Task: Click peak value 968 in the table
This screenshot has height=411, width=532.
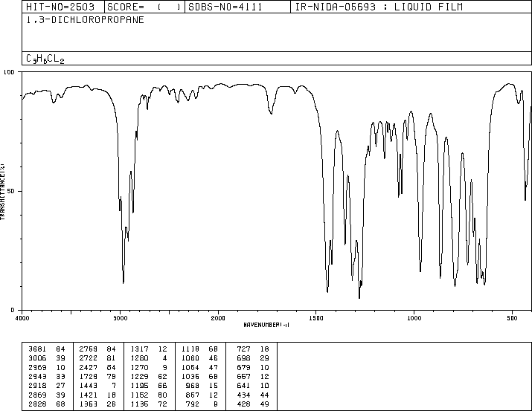Action: click(193, 386)
